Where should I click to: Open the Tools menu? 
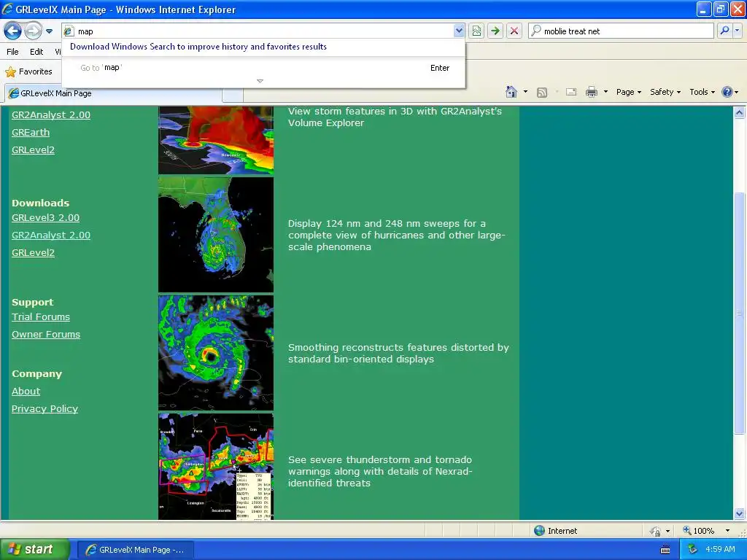[x=702, y=92]
